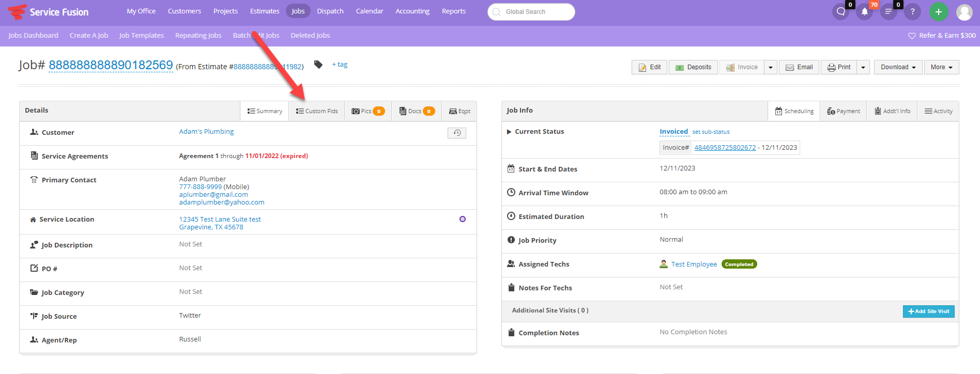Open the chat messages icon
This screenshot has height=374, width=980.
coord(841,11)
